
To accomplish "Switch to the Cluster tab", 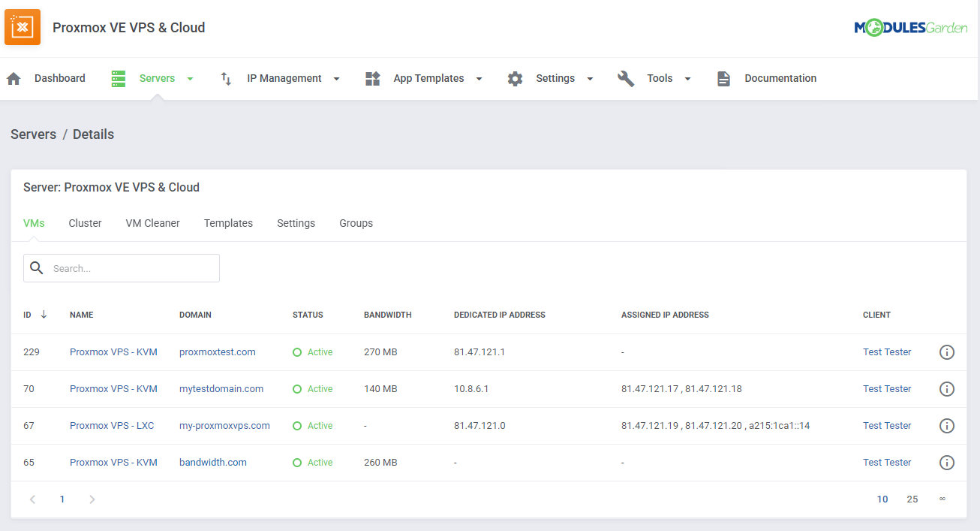I will pyautogui.click(x=85, y=223).
